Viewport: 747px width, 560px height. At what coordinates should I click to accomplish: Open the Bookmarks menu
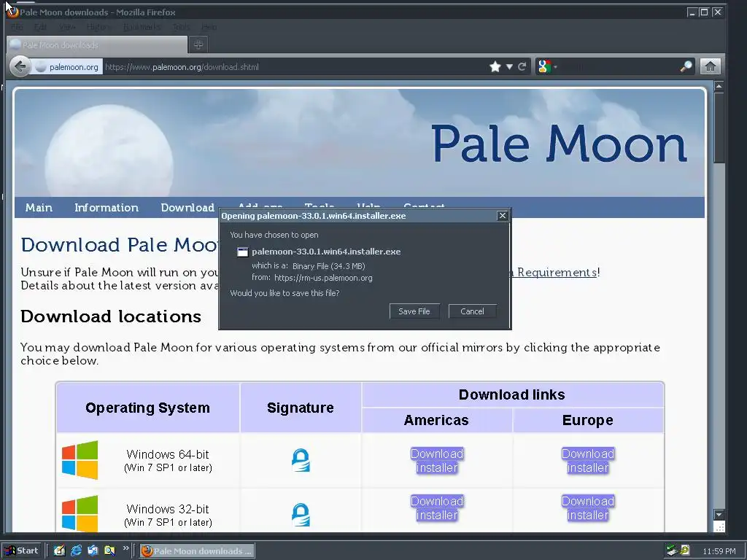(x=142, y=27)
